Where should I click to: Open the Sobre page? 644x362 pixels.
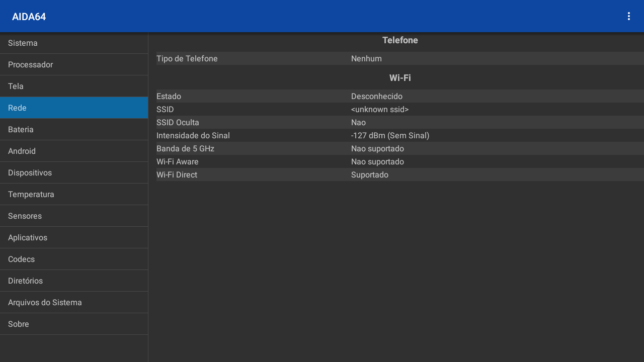pos(74,324)
